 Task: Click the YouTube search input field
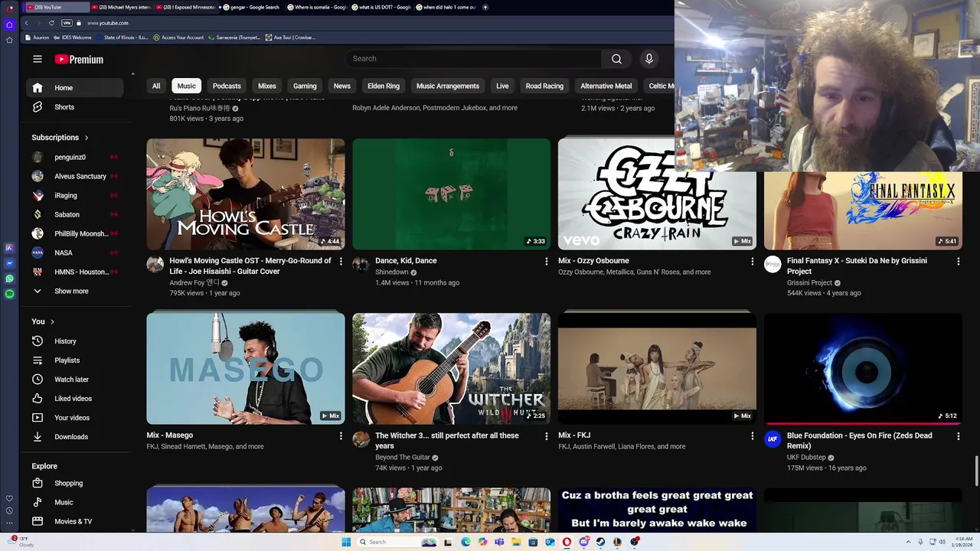click(473, 59)
